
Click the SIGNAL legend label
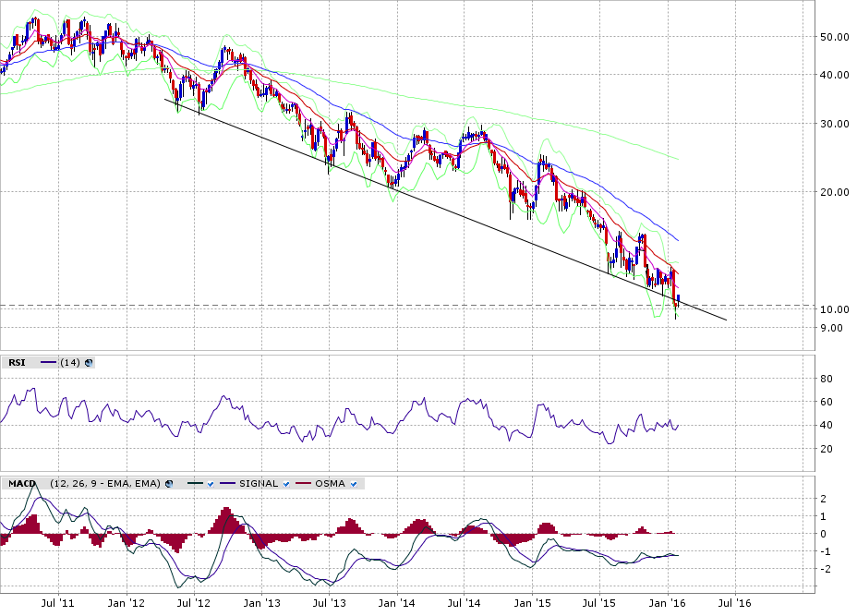click(x=259, y=483)
